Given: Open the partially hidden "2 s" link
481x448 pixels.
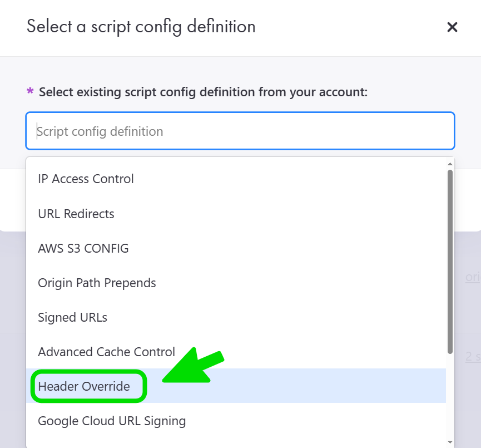Looking at the screenshot, I should click(x=473, y=356).
